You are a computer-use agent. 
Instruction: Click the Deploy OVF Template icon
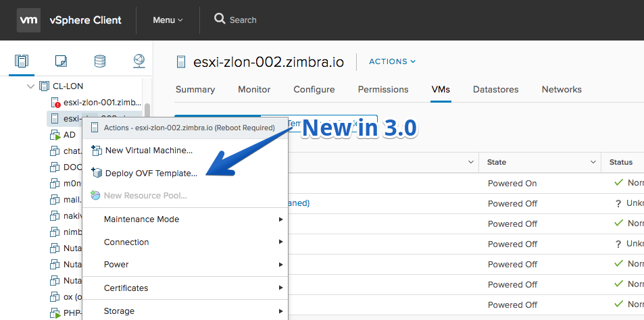96,173
